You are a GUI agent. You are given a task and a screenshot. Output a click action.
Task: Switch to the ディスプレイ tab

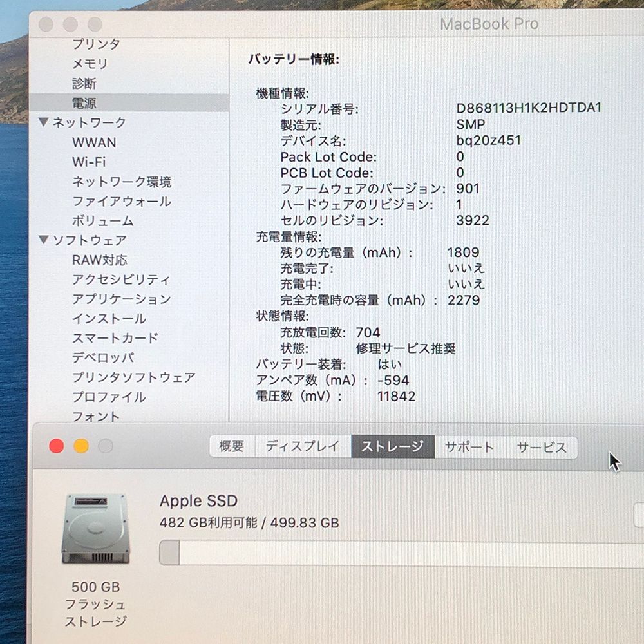click(x=303, y=446)
